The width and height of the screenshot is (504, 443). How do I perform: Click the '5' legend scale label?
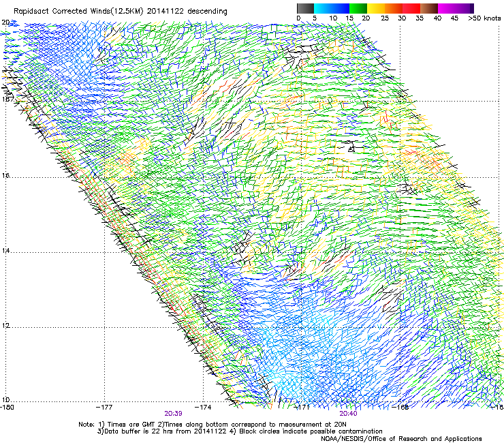(315, 18)
